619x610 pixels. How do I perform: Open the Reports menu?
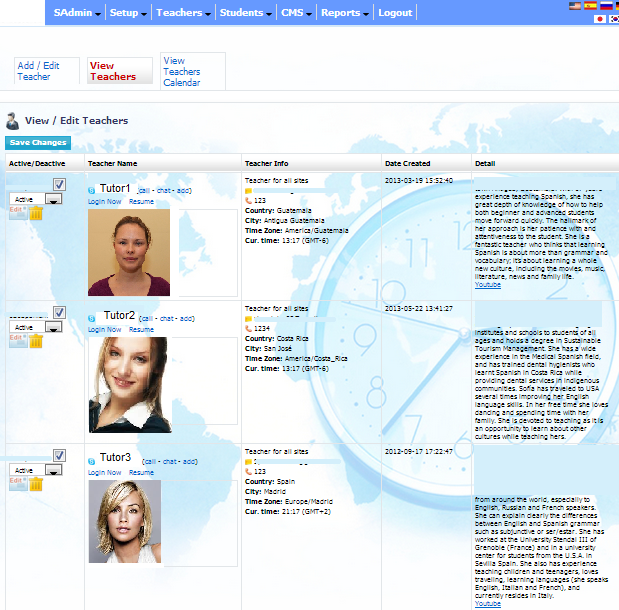pyautogui.click(x=345, y=13)
